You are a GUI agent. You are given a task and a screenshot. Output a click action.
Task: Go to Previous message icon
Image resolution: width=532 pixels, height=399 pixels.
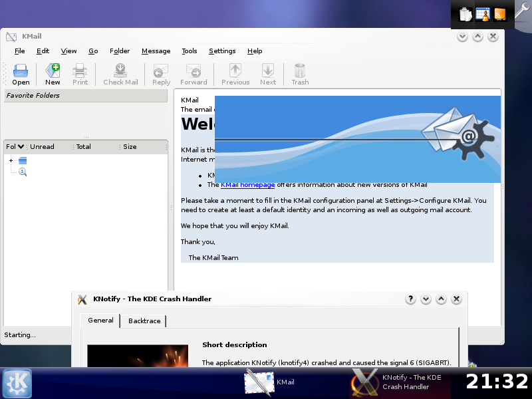click(x=235, y=70)
